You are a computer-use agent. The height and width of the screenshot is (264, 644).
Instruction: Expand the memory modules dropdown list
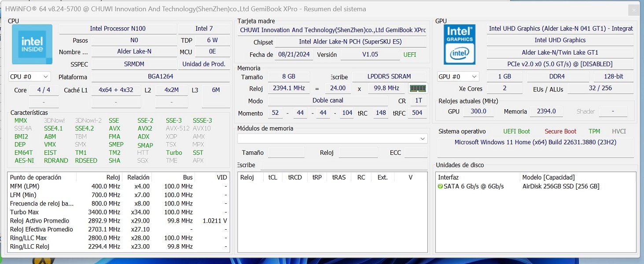332,139
